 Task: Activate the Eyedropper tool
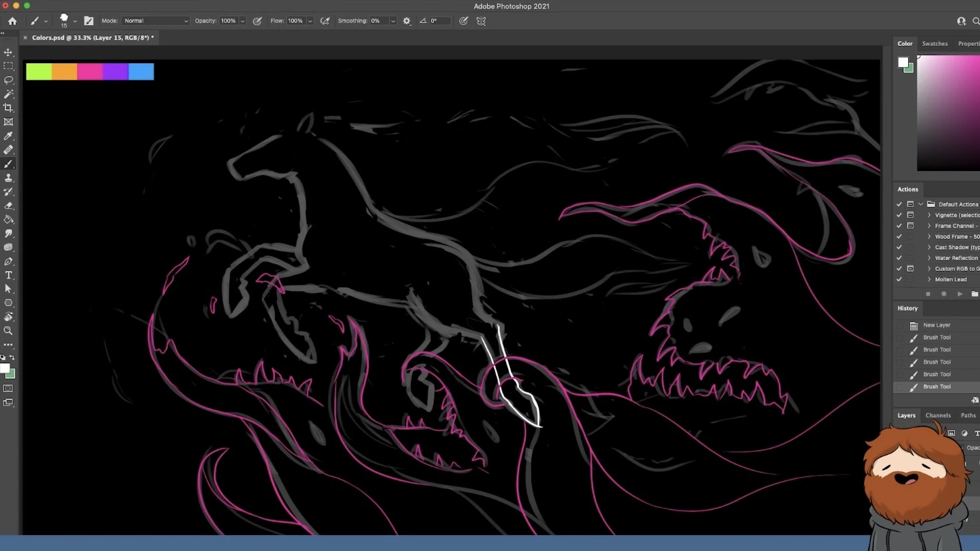8,136
